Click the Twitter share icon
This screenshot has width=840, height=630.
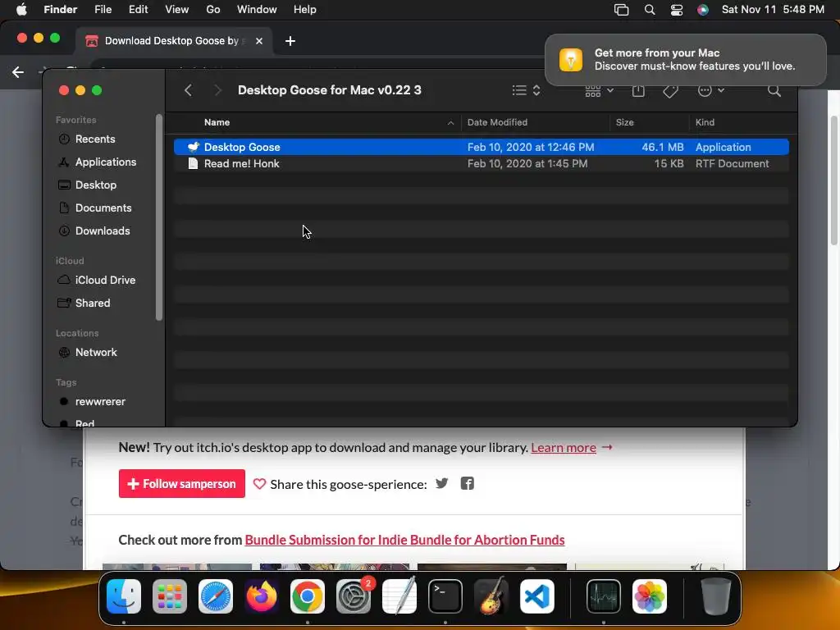click(442, 484)
